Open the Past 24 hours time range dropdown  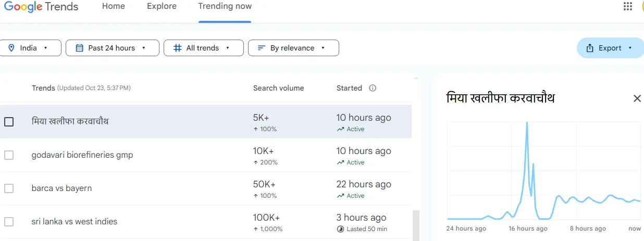click(x=113, y=48)
